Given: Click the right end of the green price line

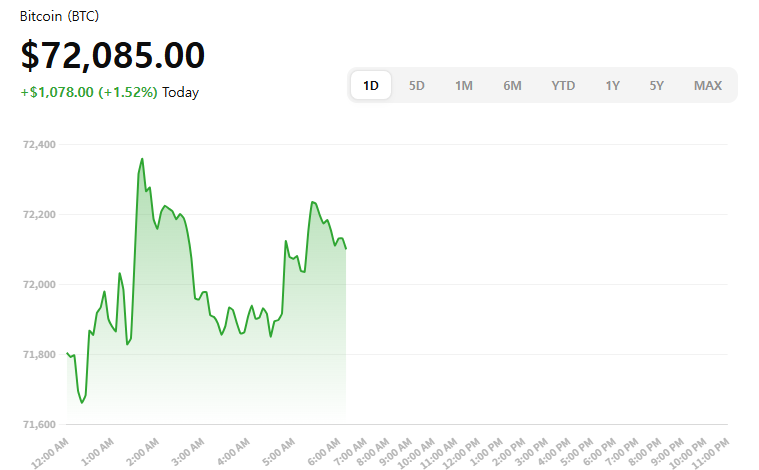Looking at the screenshot, I should click(x=345, y=248).
